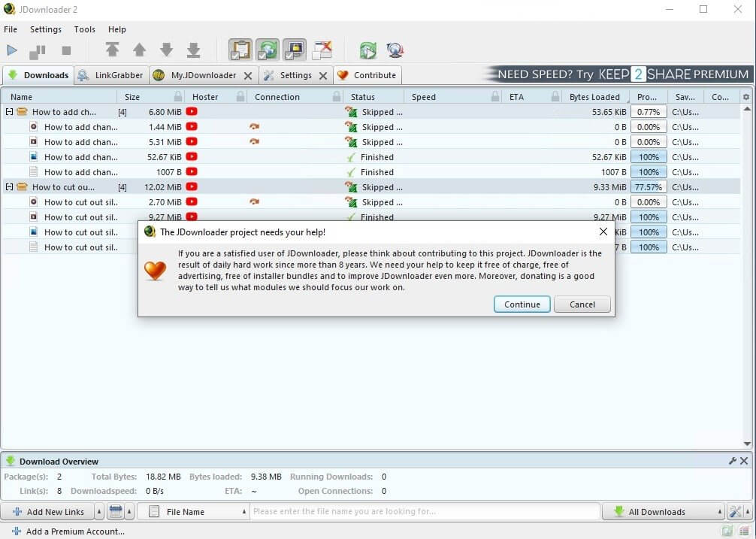Viewport: 756px width, 539px height.
Task: Open the Tools menu
Action: pos(84,29)
